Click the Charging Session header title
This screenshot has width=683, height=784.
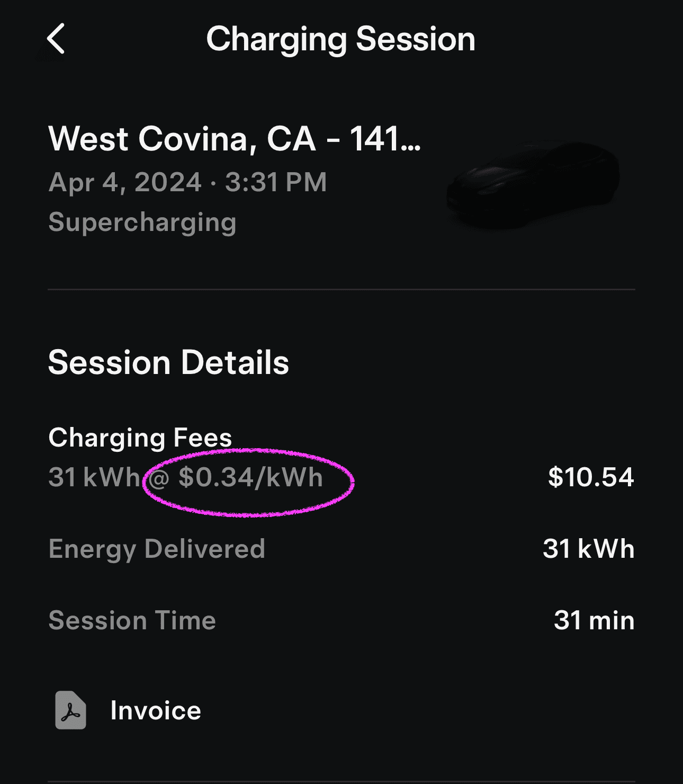pyautogui.click(x=340, y=39)
